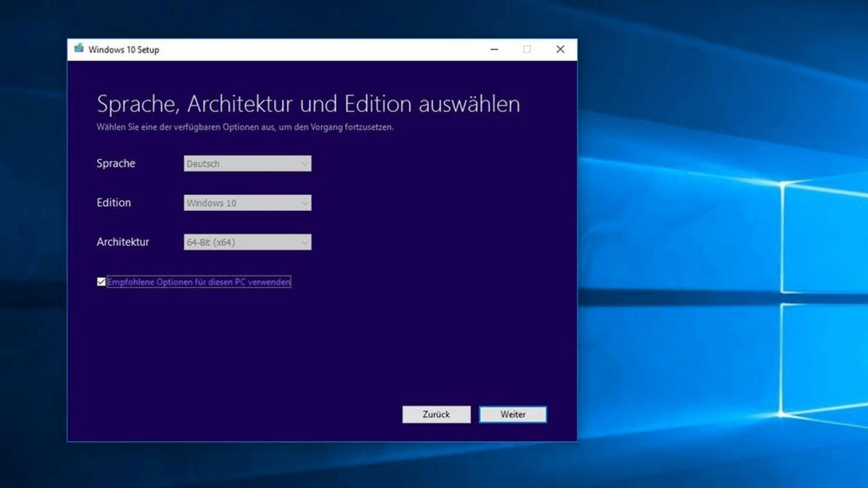Click the Windows 10 Setup title bar icon

77,49
